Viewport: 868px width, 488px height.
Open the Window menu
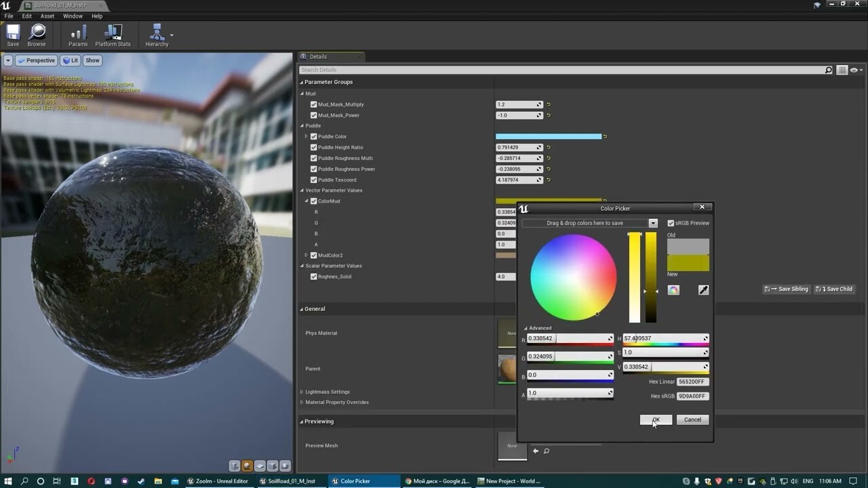[73, 16]
